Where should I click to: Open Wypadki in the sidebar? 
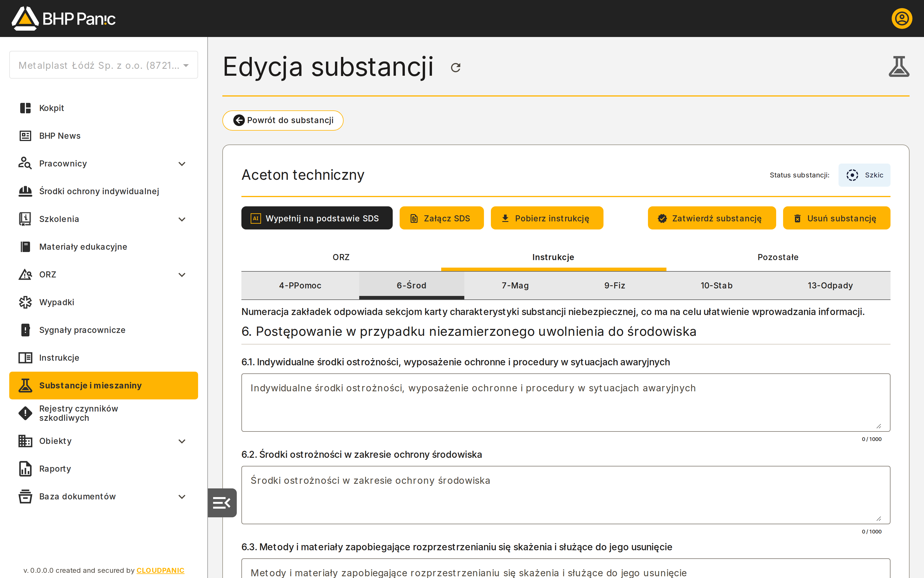[103, 302]
